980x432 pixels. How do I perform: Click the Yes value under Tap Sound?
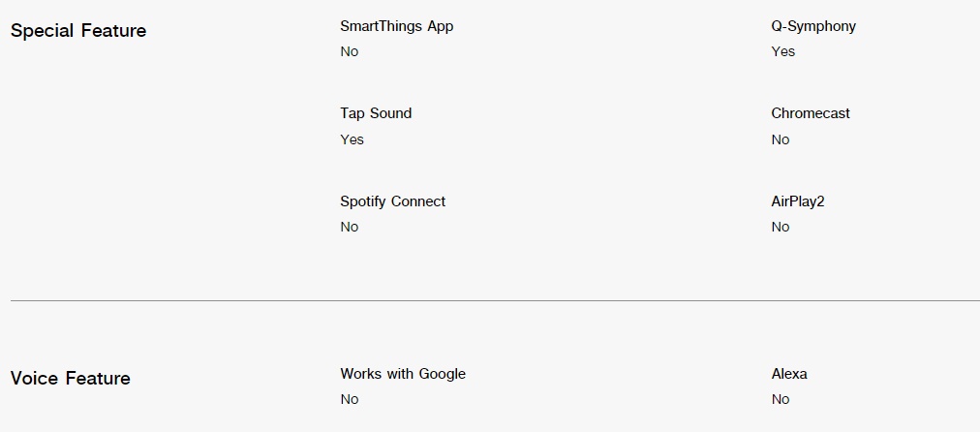352,139
